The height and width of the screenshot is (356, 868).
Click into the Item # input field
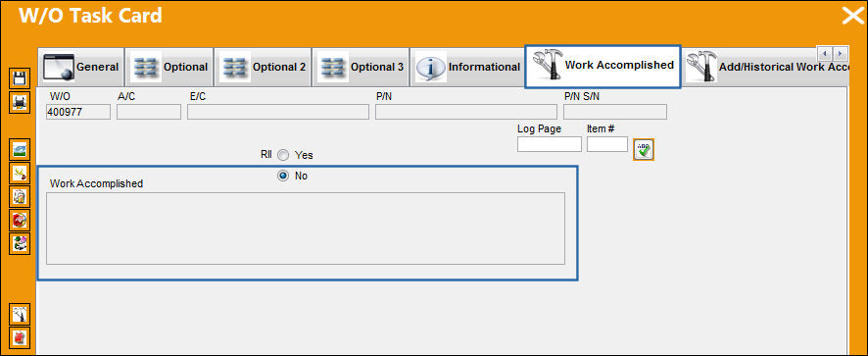[x=607, y=144]
